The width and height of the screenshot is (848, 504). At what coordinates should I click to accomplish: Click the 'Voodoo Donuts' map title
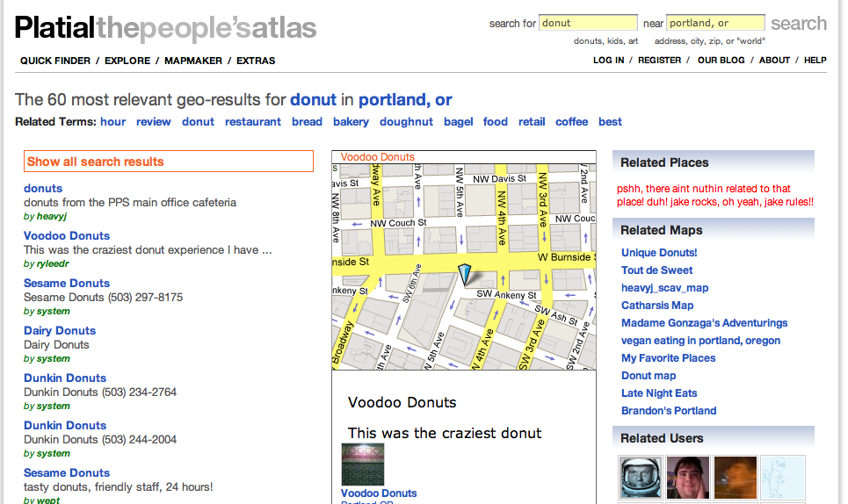(x=378, y=157)
